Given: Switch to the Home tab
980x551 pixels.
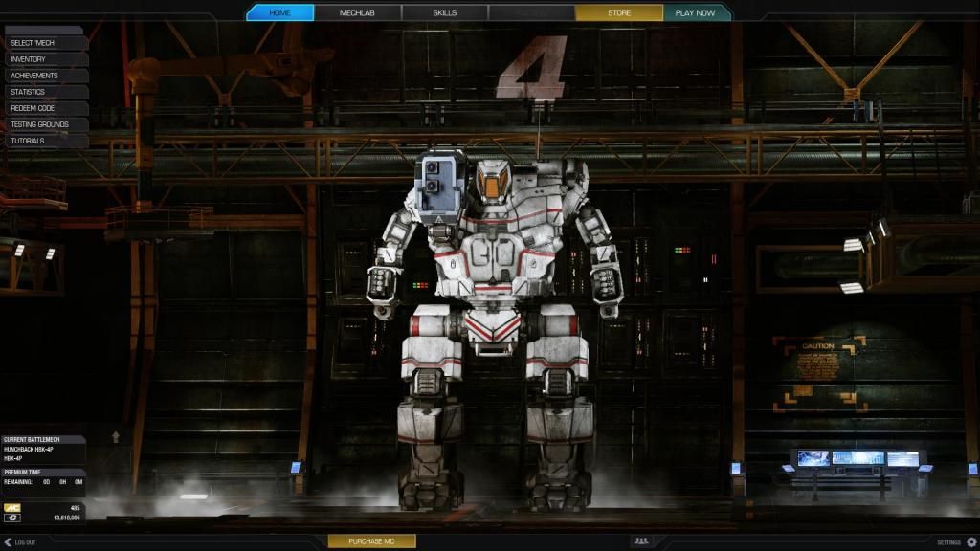Looking at the screenshot, I should tap(279, 12).
